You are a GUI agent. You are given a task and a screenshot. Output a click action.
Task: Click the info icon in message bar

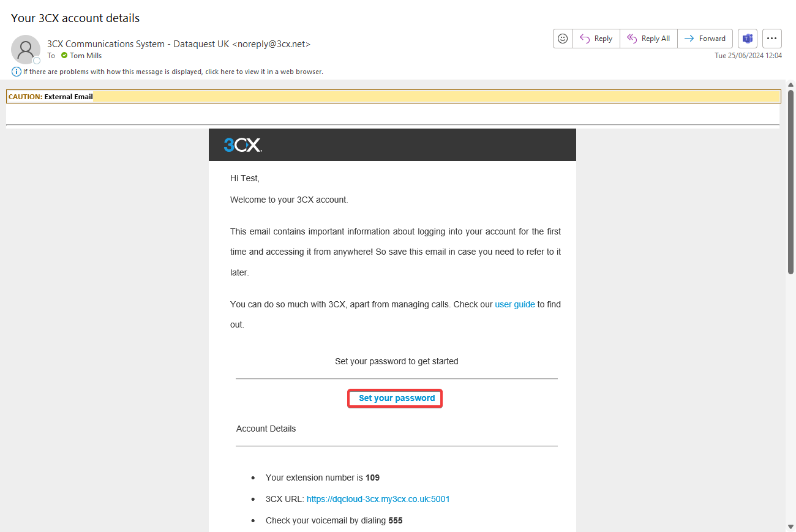tap(17, 72)
